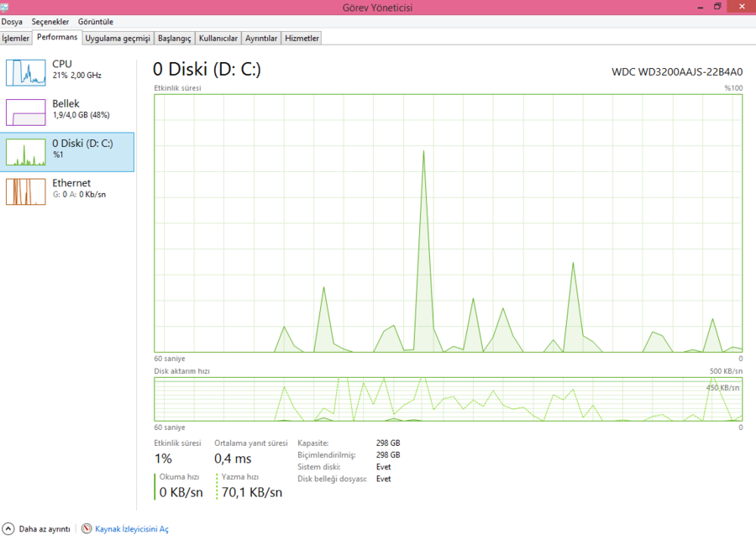Collapse details with the Daha az ayrıntı arrow icon
The image size is (756, 545).
[8, 528]
